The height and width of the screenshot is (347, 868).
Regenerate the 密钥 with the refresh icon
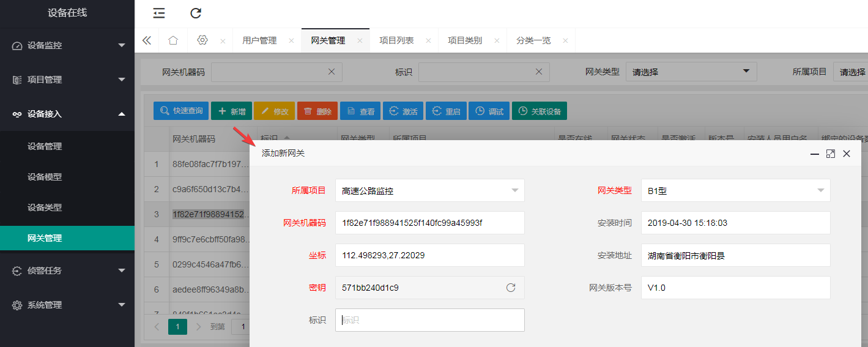[x=511, y=288]
